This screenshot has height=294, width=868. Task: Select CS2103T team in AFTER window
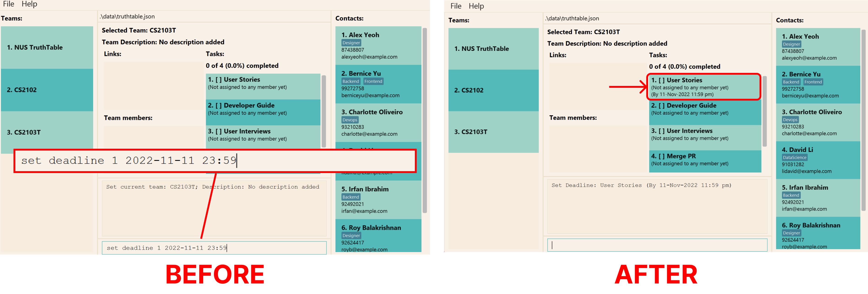coord(493,132)
